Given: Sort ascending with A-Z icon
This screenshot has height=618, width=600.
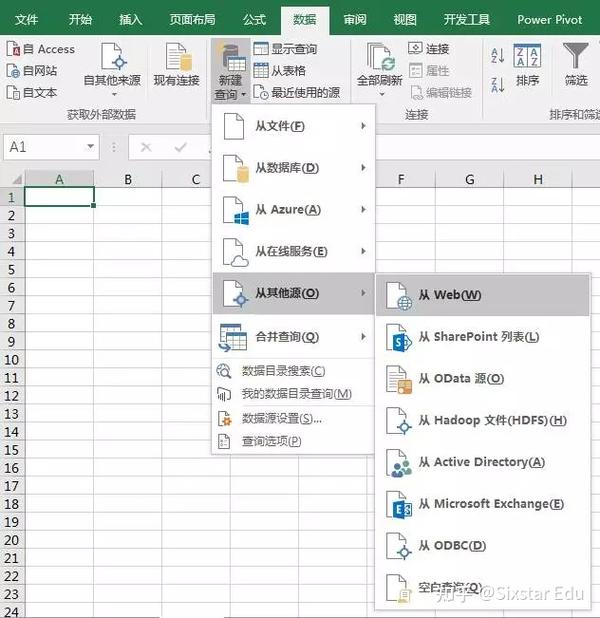Looking at the screenshot, I should coord(498,56).
